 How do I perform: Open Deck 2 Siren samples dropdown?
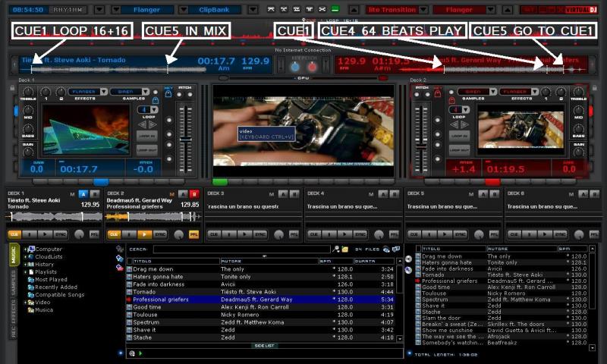pyautogui.click(x=492, y=92)
